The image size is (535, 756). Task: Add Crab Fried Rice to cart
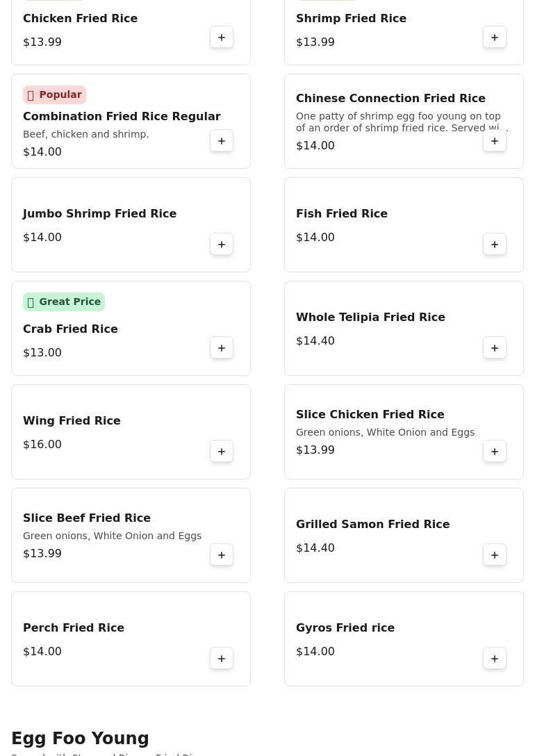[x=222, y=348]
